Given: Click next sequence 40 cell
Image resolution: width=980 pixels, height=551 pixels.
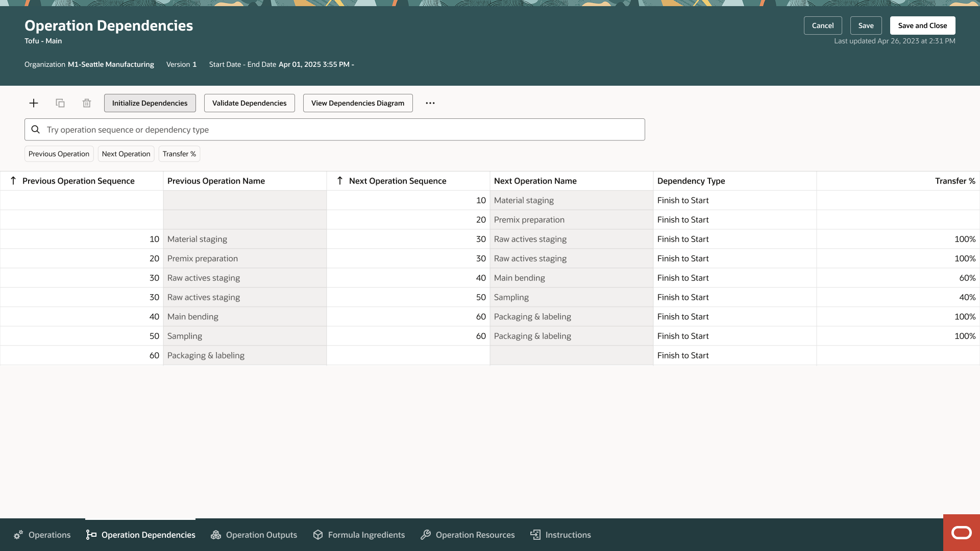Looking at the screenshot, I should point(408,278).
